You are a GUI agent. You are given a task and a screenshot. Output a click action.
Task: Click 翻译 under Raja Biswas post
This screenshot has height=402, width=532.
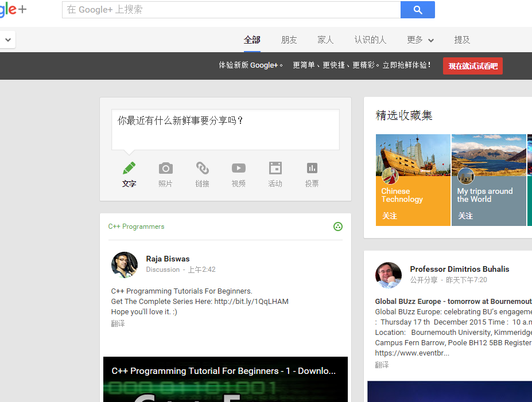click(x=118, y=323)
